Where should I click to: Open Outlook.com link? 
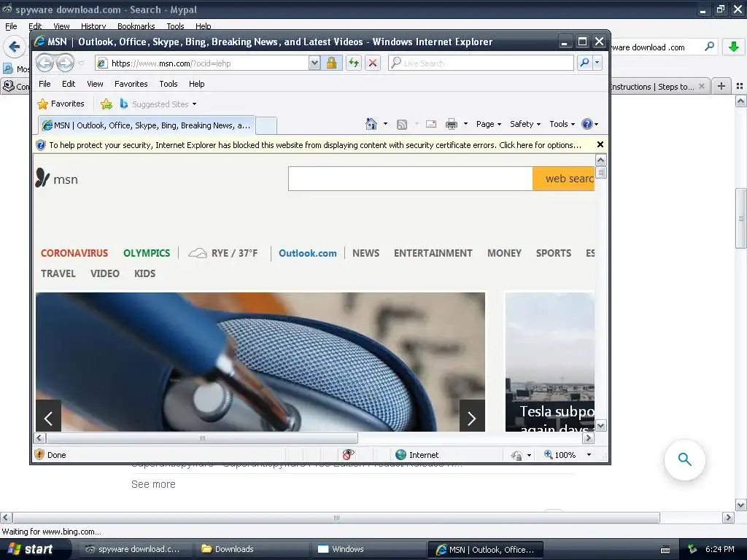(308, 253)
